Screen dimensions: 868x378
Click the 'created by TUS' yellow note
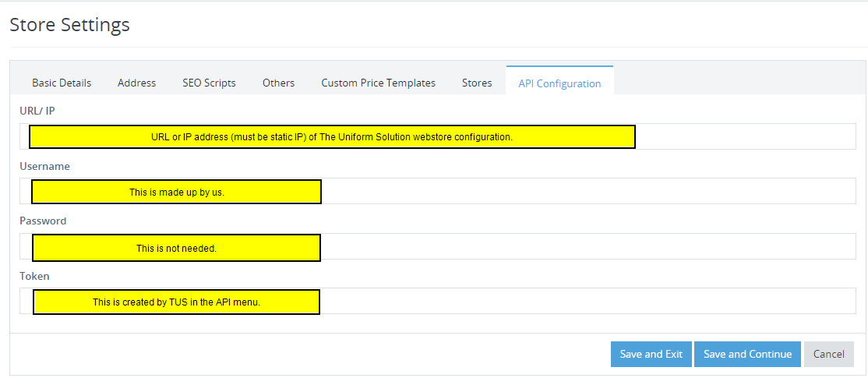coord(177,302)
